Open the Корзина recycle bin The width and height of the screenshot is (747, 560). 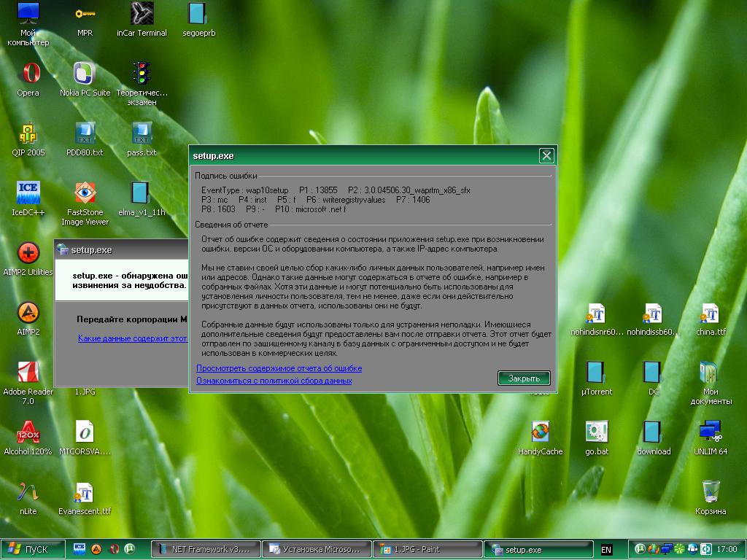(710, 492)
